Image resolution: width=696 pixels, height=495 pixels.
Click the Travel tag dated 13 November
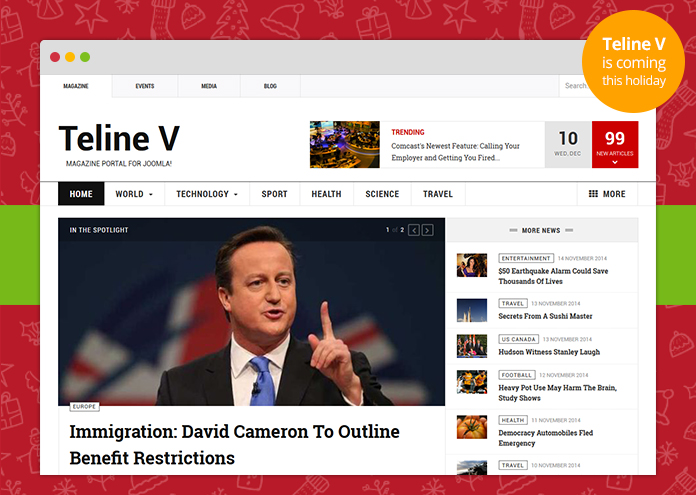(x=513, y=304)
